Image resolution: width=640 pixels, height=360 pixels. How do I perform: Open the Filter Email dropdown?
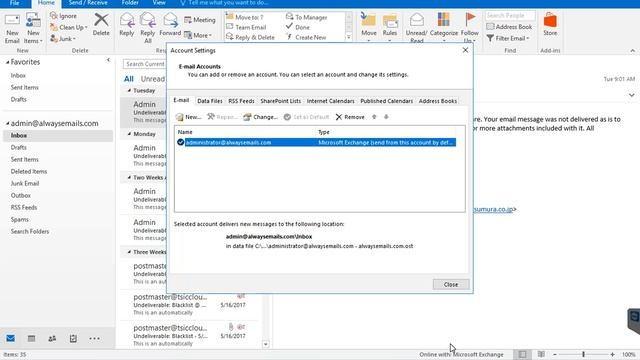[508, 38]
